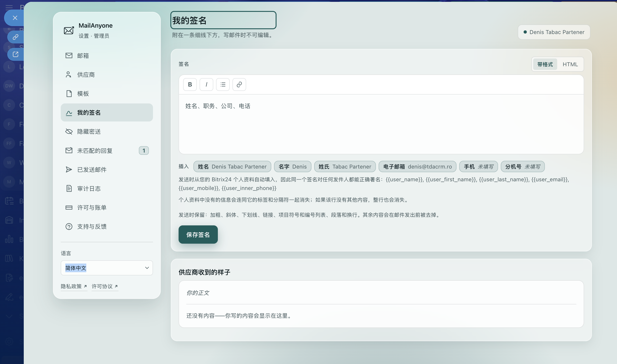Click the 语言 label above the dropdown
The image size is (617, 364).
66,253
